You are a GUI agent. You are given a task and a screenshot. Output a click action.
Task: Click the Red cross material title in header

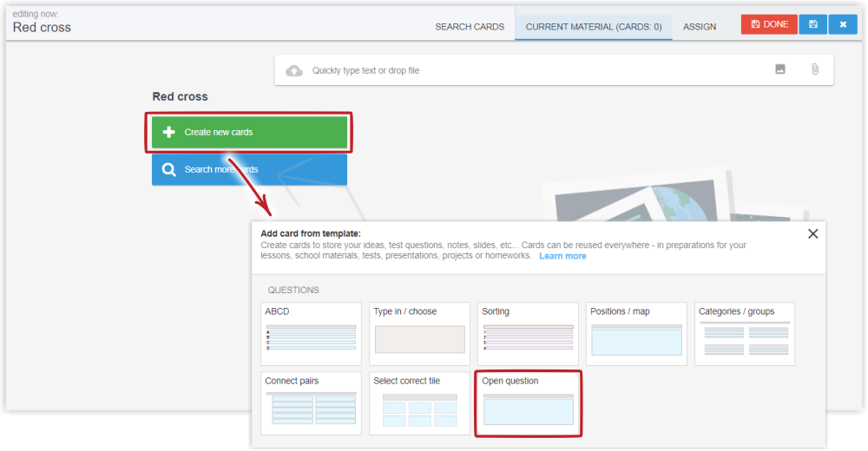click(x=42, y=28)
